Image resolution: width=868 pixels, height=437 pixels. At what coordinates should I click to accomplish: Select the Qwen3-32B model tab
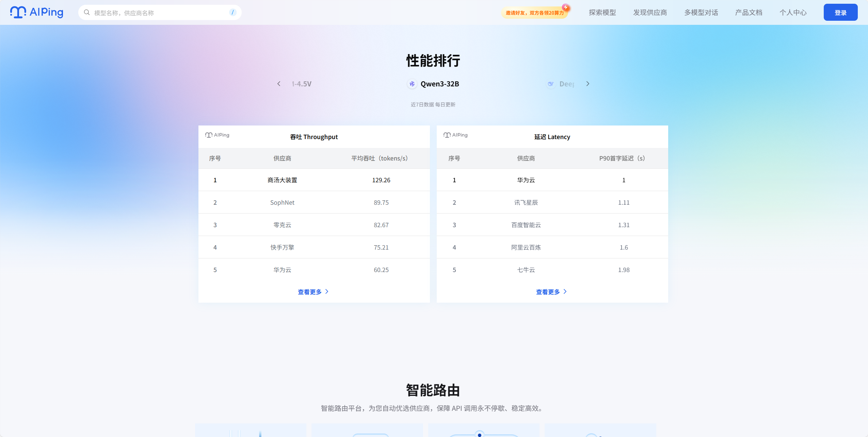tap(433, 84)
